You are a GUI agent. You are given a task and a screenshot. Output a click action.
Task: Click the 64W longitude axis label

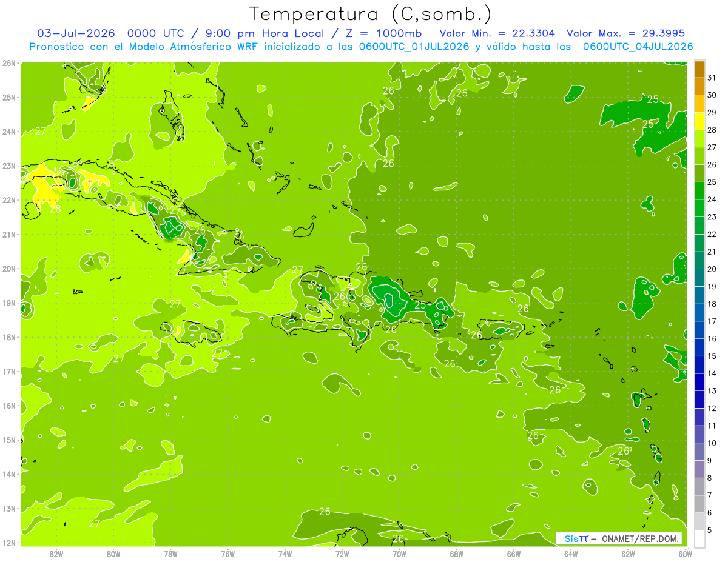[x=571, y=554]
